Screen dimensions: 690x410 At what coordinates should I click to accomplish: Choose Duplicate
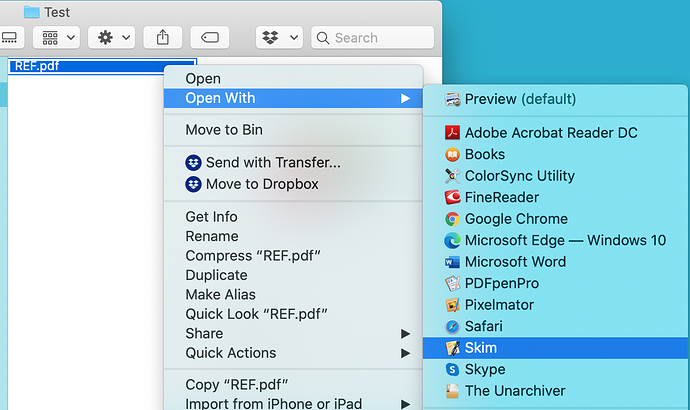pos(293,275)
